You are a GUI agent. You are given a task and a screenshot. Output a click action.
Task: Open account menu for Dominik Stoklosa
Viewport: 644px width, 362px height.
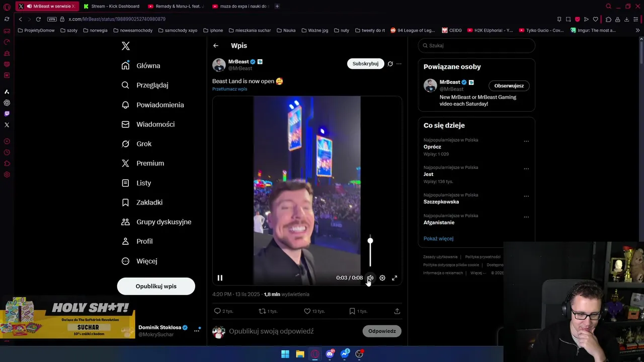click(x=197, y=330)
